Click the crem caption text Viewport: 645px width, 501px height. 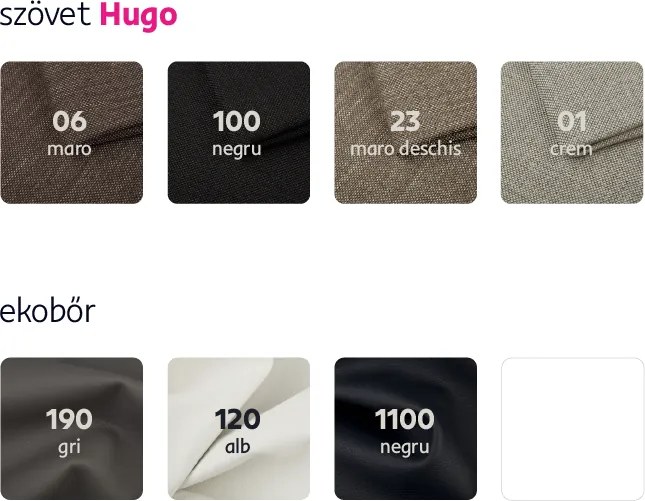[x=571, y=149]
